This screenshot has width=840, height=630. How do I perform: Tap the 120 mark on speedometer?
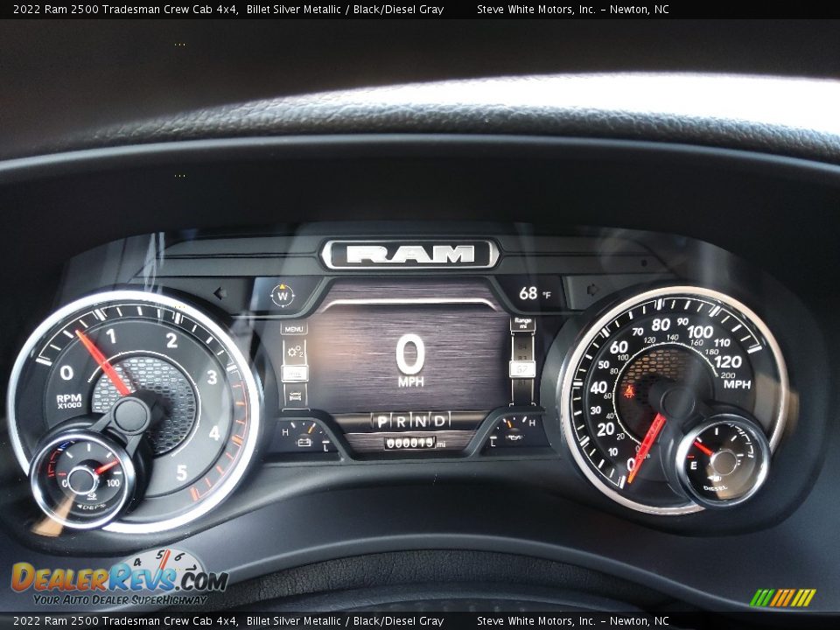click(x=727, y=362)
